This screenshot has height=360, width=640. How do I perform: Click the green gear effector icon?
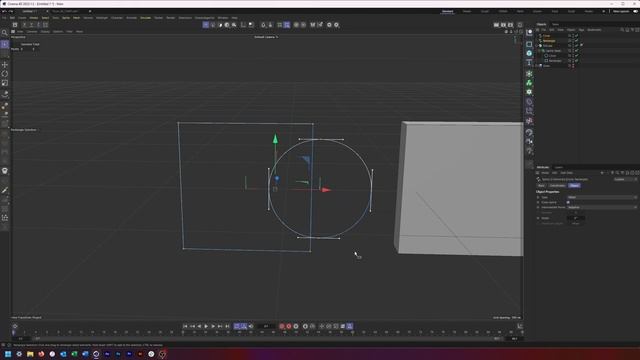tap(529, 92)
